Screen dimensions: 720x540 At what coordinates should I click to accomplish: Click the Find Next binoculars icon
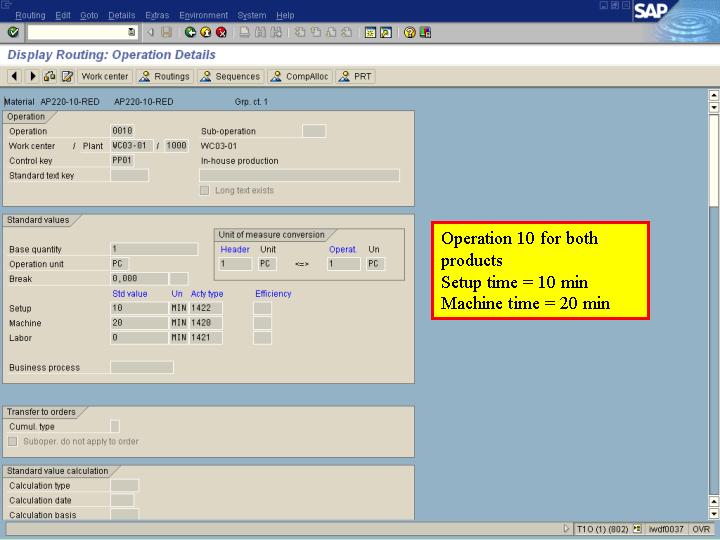pos(276,32)
